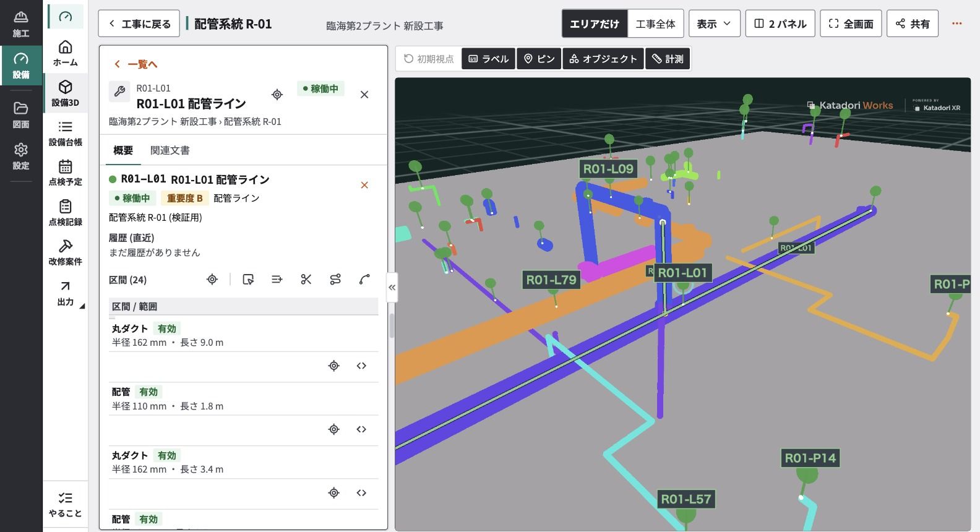The width and height of the screenshot is (980, 532).
Task: Toggle 計測 measurement mode
Action: [x=668, y=59]
